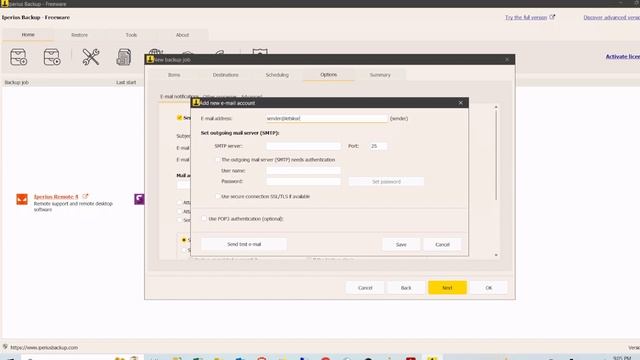Viewport: 640px width, 360px height.
Task: Click Cancel in New backup job window
Action: [365, 288]
